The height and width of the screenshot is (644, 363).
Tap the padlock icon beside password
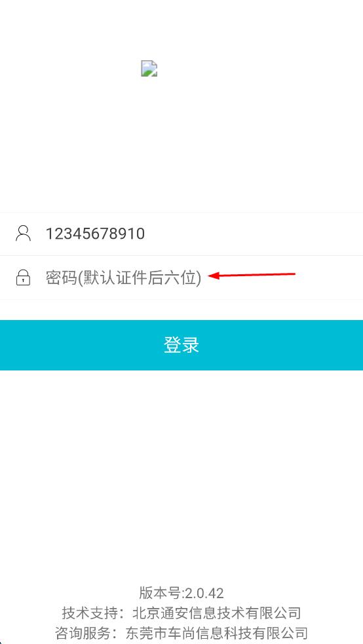[23, 277]
